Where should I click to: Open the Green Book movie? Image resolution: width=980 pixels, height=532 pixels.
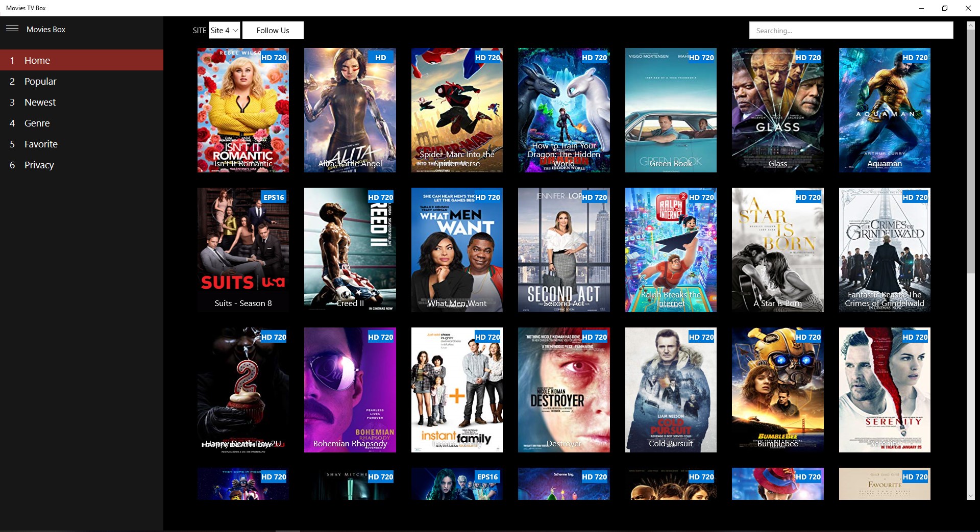pos(671,110)
